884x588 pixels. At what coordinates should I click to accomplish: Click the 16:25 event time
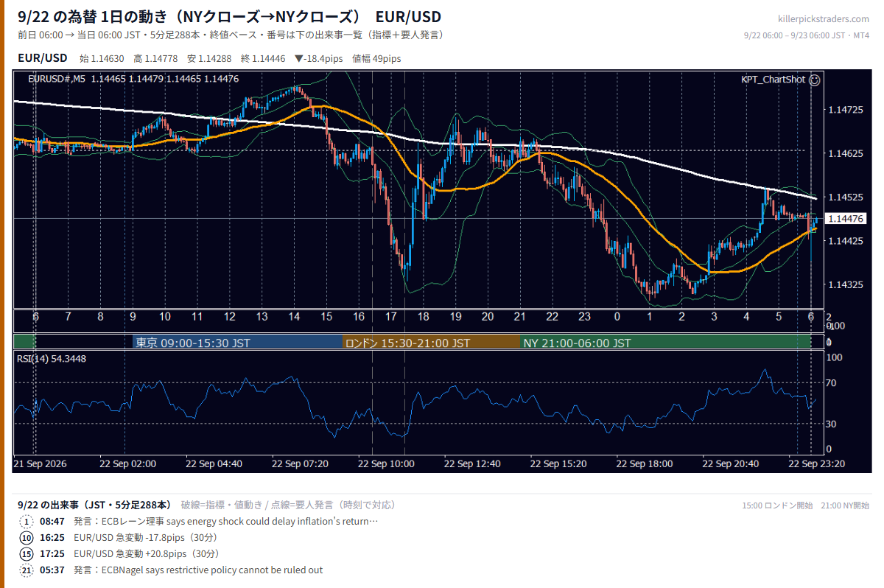(x=52, y=538)
